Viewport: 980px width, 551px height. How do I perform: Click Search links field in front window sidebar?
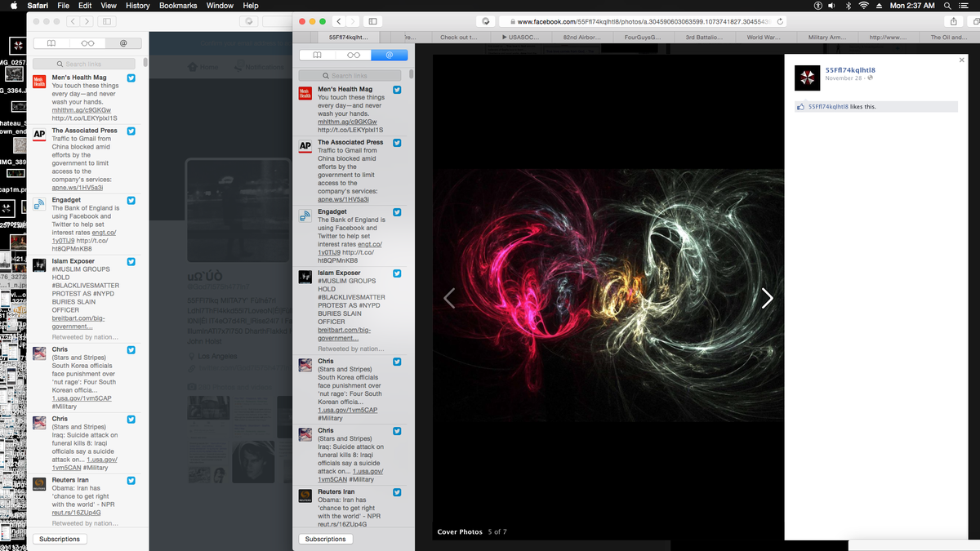pos(350,75)
